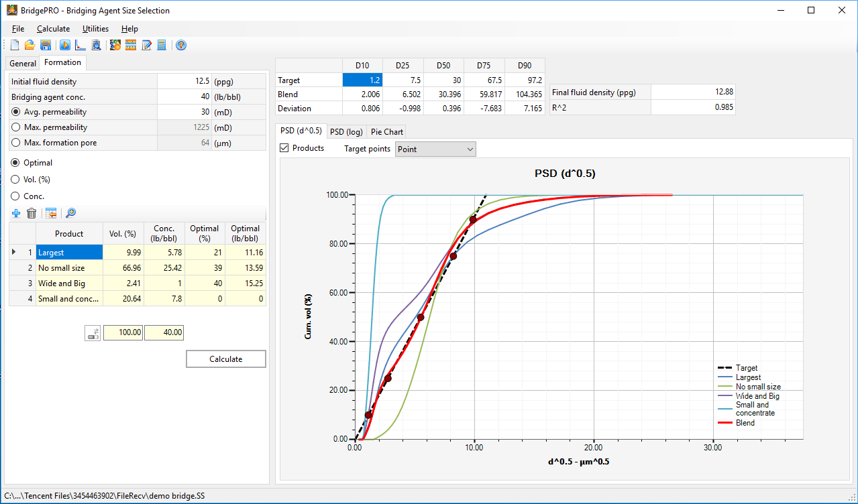Select the Max. permeability radio button

(x=15, y=127)
